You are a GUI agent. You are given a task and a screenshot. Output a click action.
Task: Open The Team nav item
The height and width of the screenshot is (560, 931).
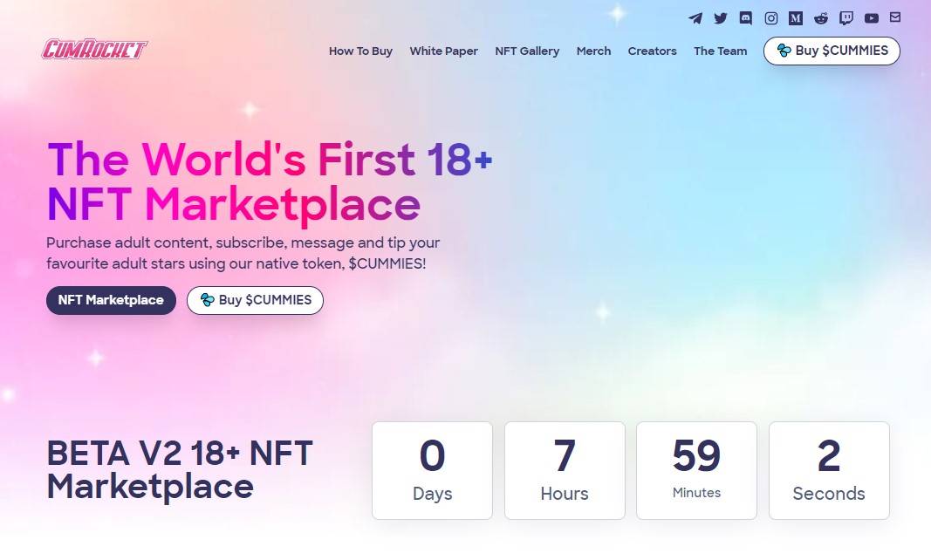tap(720, 51)
